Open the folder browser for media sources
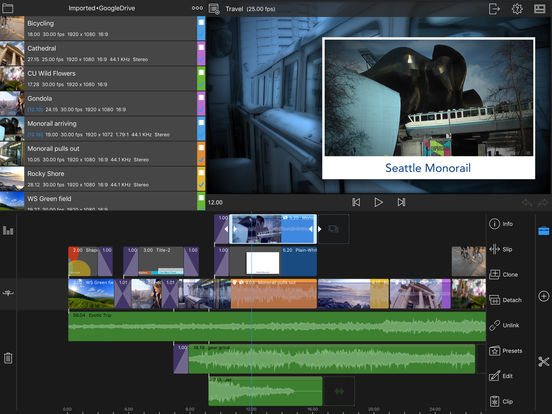 tap(7, 8)
